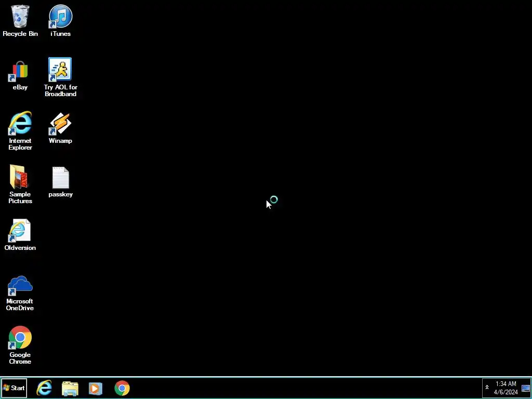Select the passkey text file
Screen dimensions: 532x399
click(x=60, y=182)
